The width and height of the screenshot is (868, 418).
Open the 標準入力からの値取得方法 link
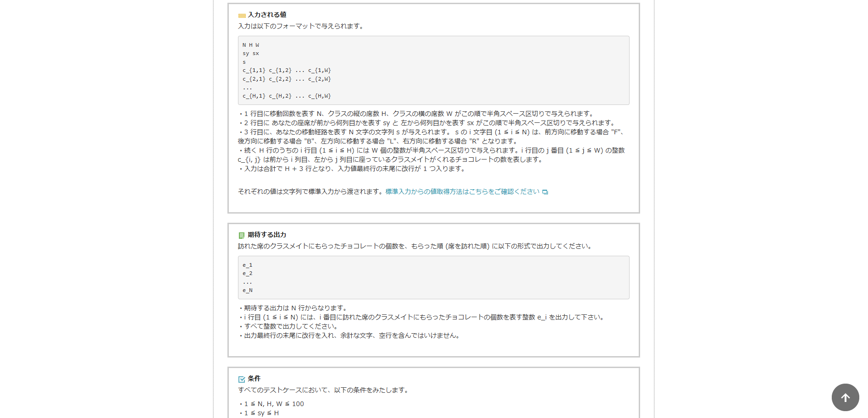462,192
